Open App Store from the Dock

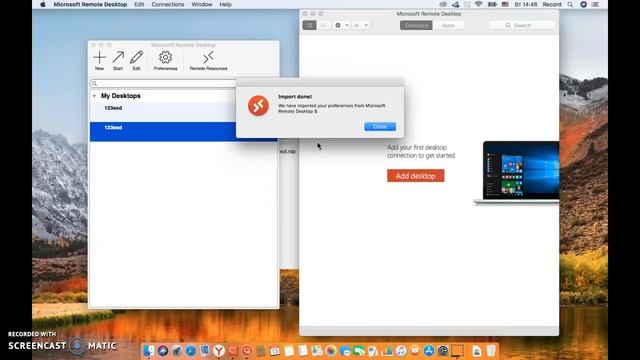(x=429, y=350)
